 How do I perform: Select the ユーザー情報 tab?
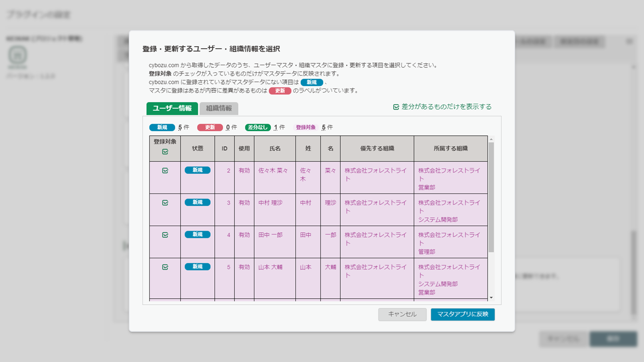pos(172,109)
